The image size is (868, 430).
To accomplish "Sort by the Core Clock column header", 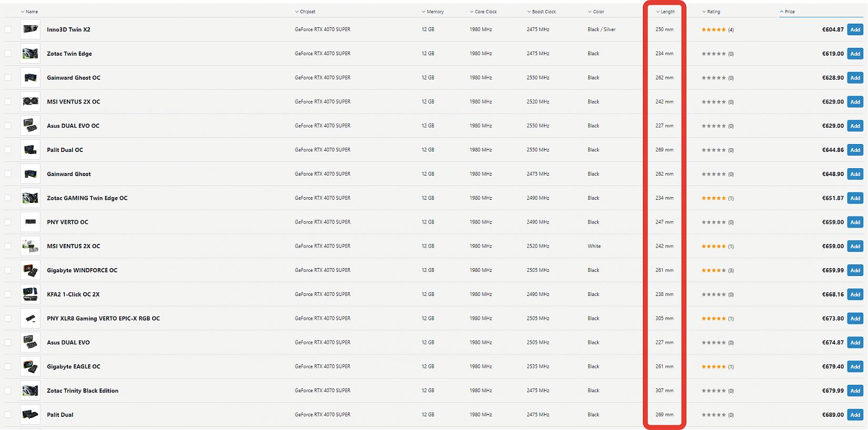I will [x=483, y=12].
